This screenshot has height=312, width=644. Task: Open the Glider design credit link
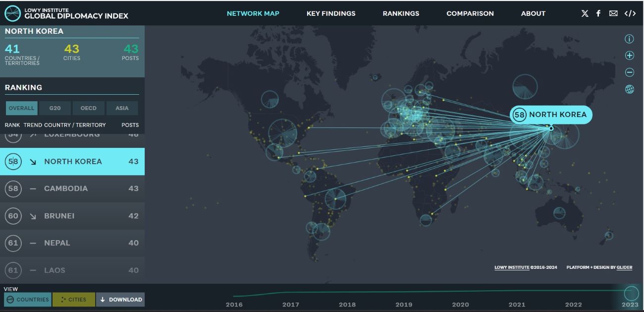coord(624,267)
